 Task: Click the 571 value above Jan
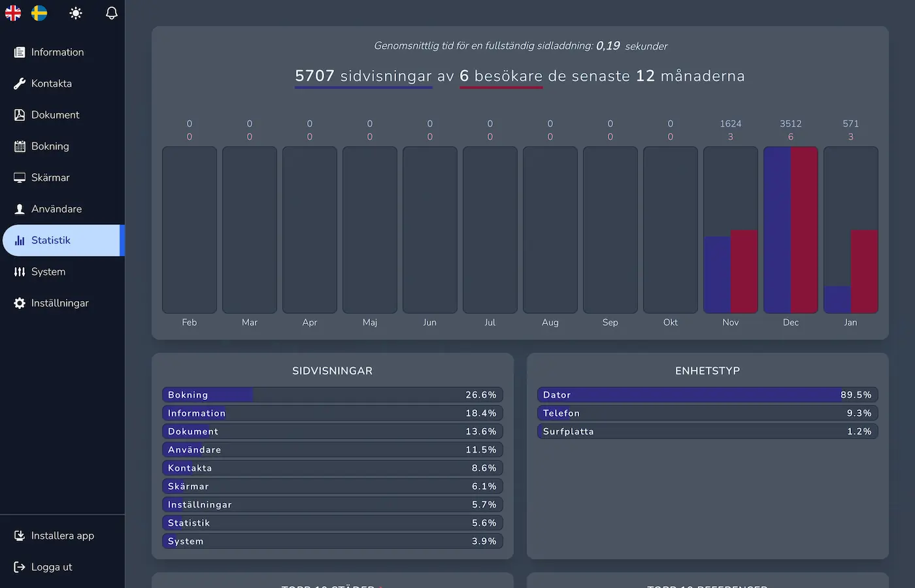click(x=851, y=123)
